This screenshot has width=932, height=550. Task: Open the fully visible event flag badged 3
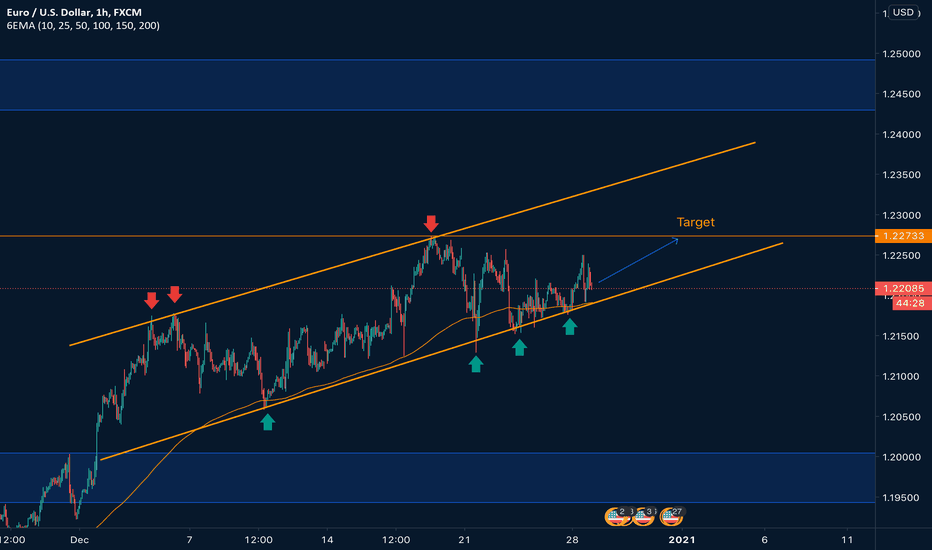coord(644,516)
